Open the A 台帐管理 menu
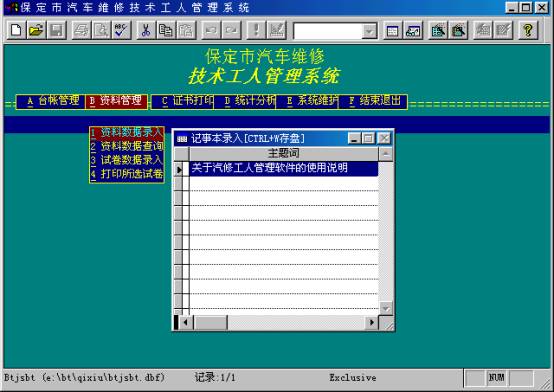The height and width of the screenshot is (392, 554). [x=51, y=101]
